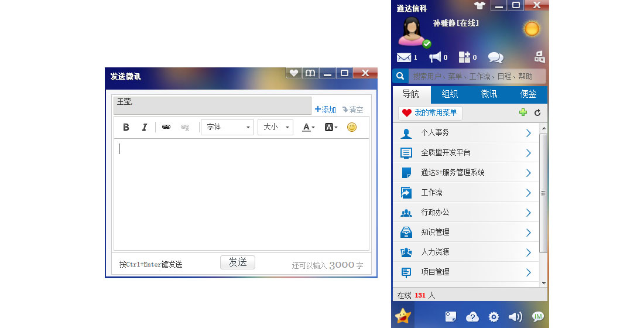The height and width of the screenshot is (328, 644).
Task: Mute sound with the speaker icon
Action: tap(515, 317)
